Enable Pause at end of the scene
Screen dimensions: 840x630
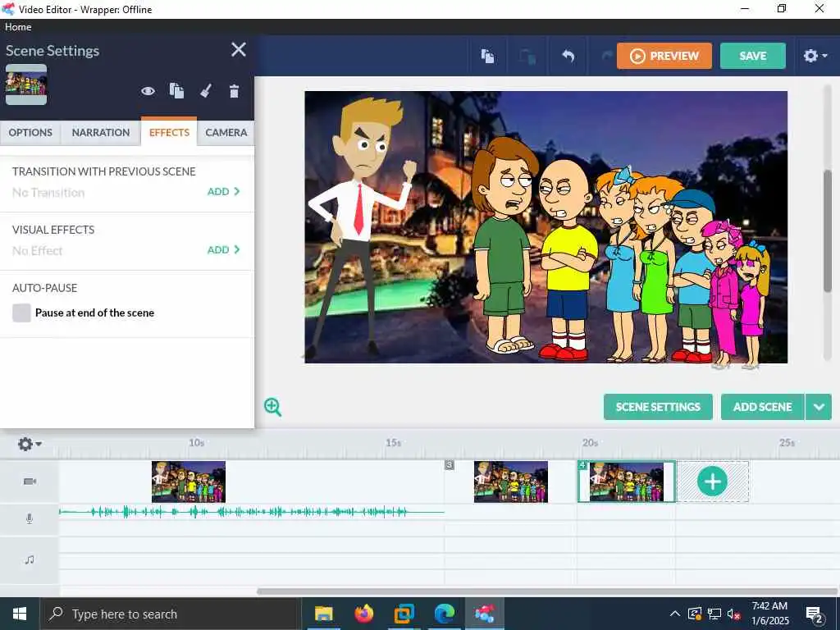click(22, 313)
